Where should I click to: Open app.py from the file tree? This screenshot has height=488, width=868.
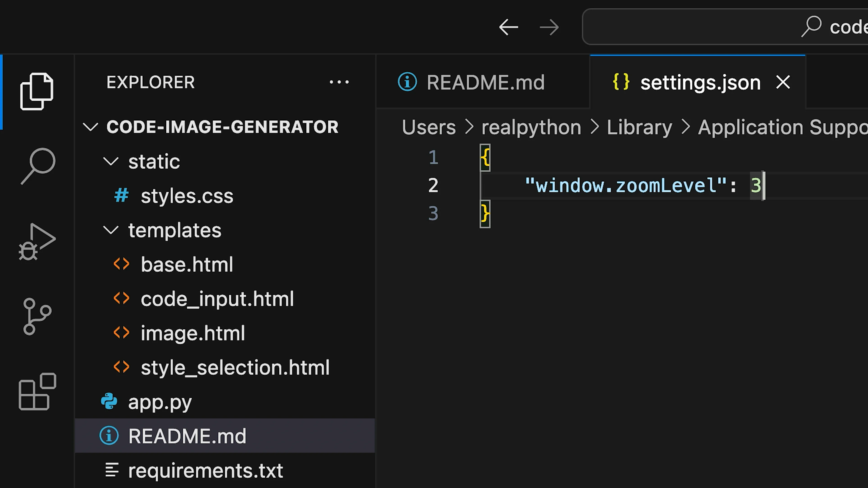coord(160,402)
